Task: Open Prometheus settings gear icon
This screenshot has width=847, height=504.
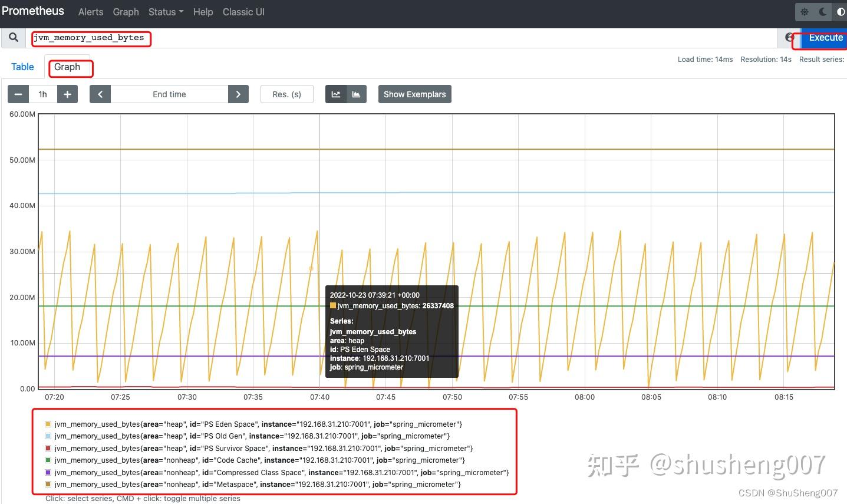Action: click(804, 11)
